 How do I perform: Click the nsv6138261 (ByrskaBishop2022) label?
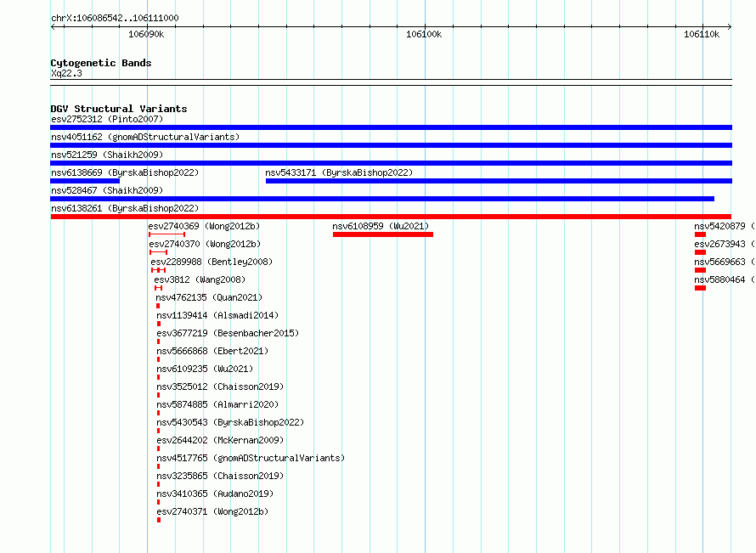125,208
